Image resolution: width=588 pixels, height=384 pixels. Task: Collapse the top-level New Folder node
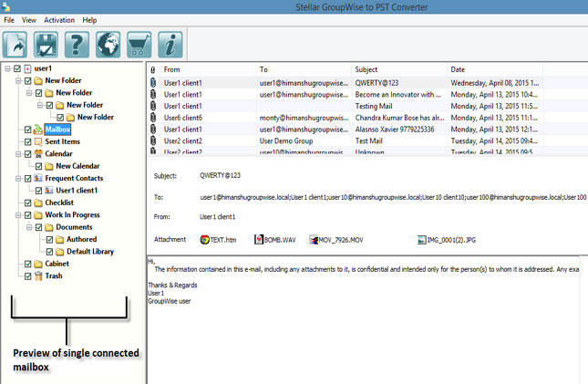click(x=18, y=80)
